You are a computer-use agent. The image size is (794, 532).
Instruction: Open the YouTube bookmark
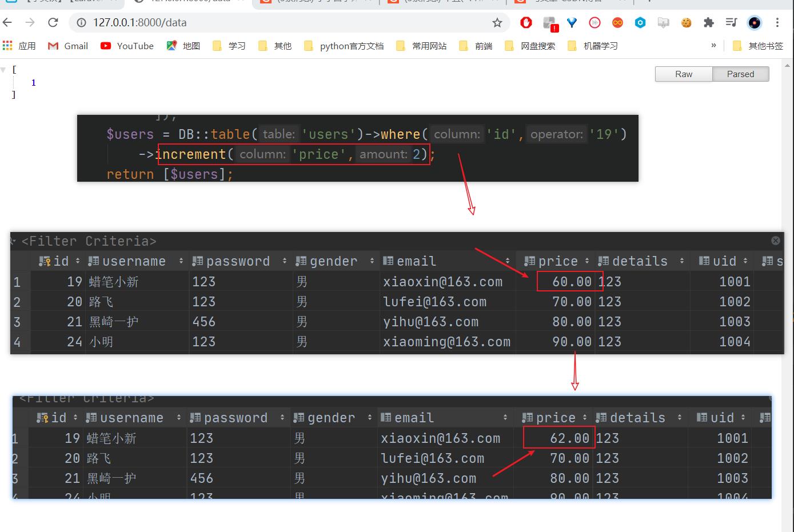(127, 46)
